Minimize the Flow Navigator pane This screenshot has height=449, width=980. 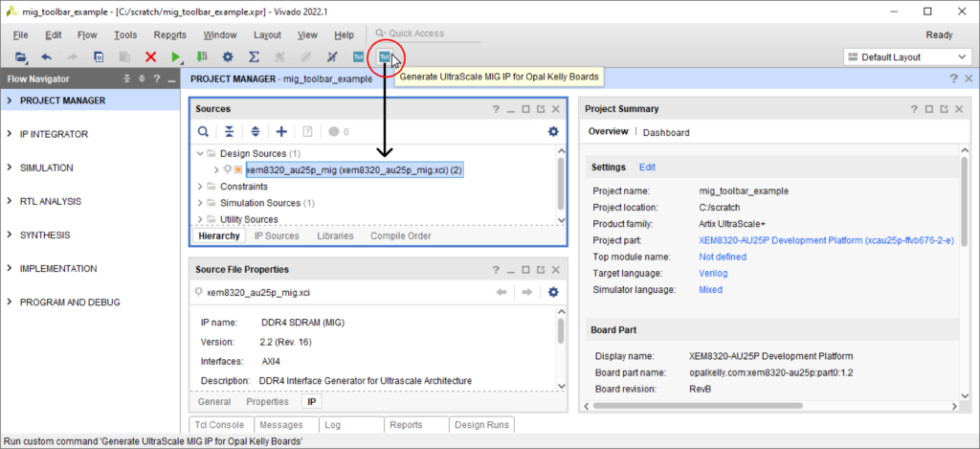coord(171,79)
